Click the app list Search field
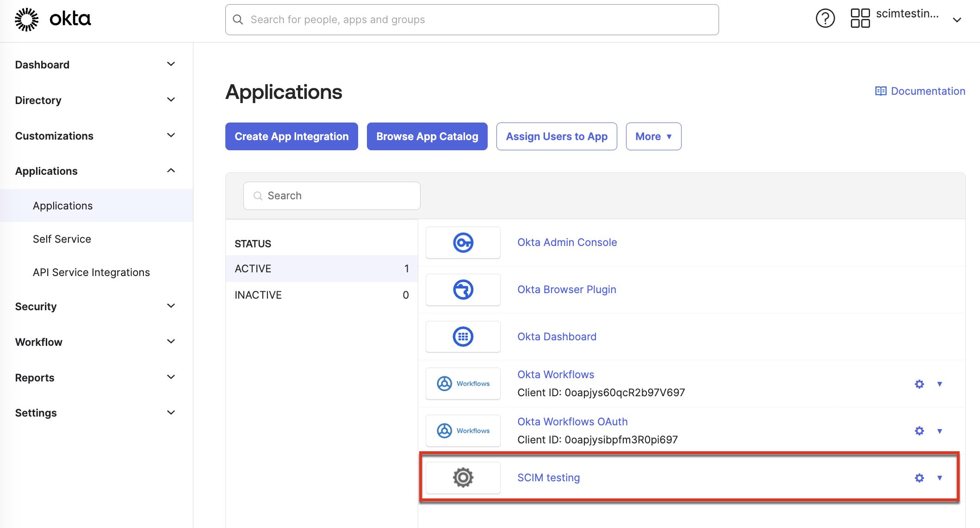 tap(331, 196)
